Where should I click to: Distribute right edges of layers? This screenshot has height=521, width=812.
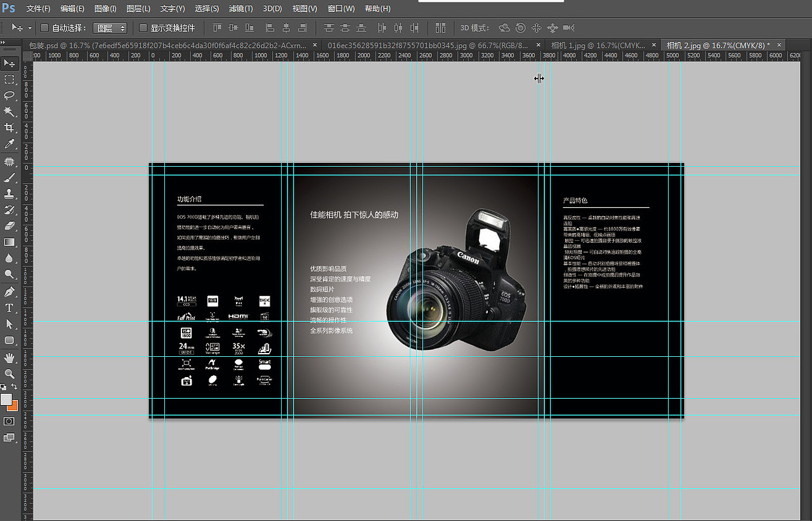414,28
